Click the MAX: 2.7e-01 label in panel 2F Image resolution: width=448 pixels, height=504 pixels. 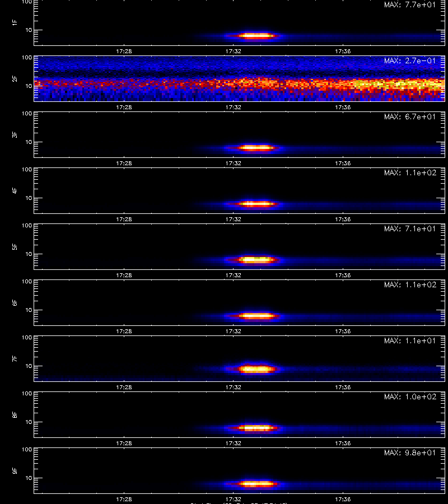pyautogui.click(x=410, y=60)
